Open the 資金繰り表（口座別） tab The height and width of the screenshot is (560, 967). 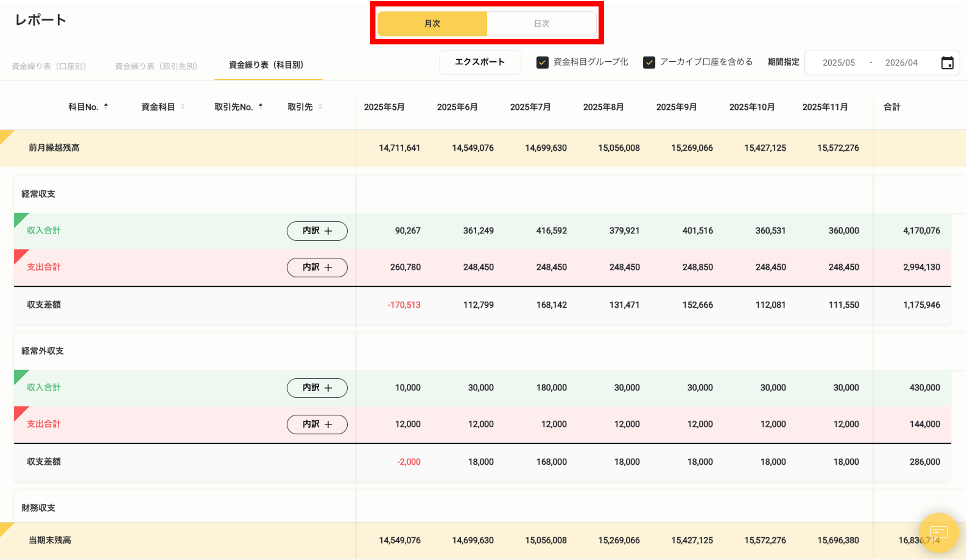[x=49, y=66]
